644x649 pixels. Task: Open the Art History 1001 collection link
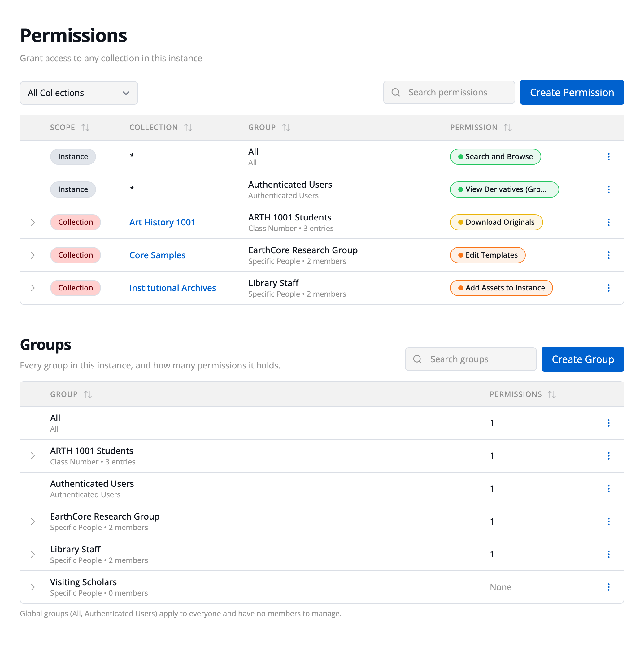162,222
